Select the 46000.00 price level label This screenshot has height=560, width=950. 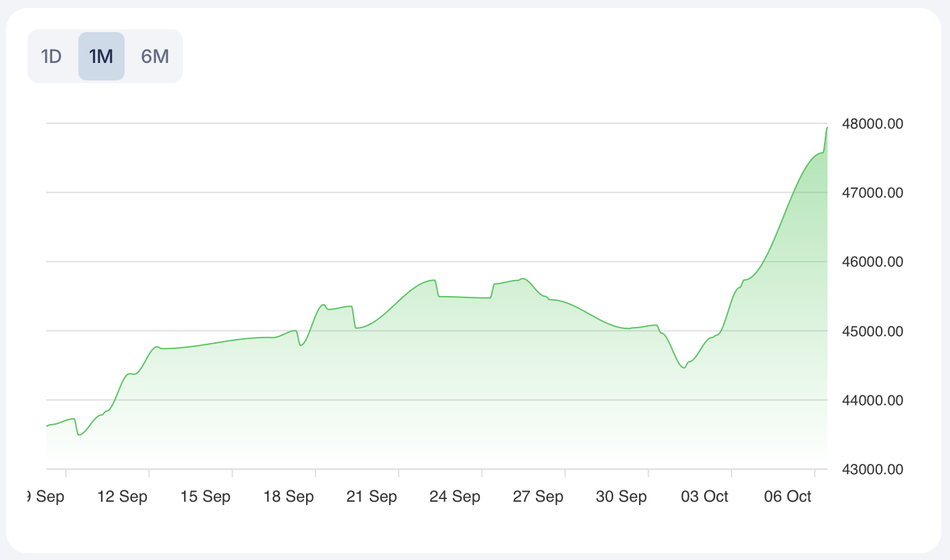(873, 262)
